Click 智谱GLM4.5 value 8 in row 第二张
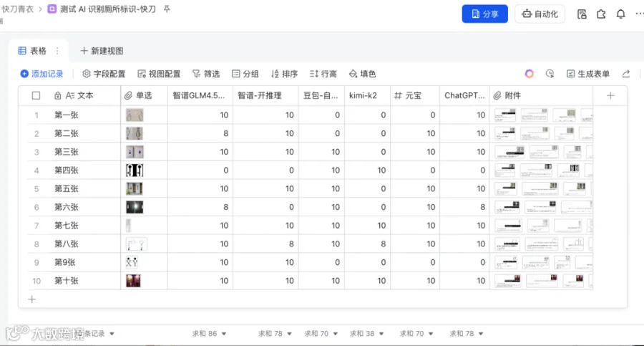644x346 pixels. pos(225,133)
